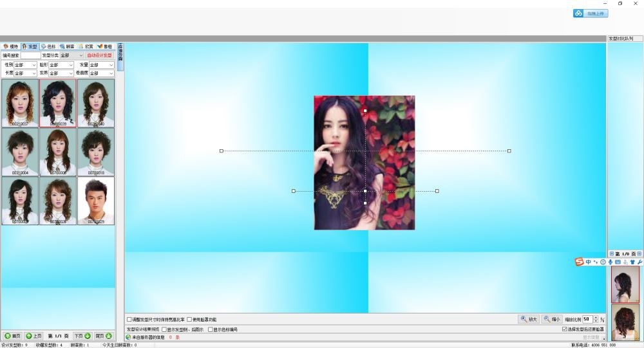Click the 缩小 zoom out button
This screenshot has height=348, width=644.
point(552,319)
